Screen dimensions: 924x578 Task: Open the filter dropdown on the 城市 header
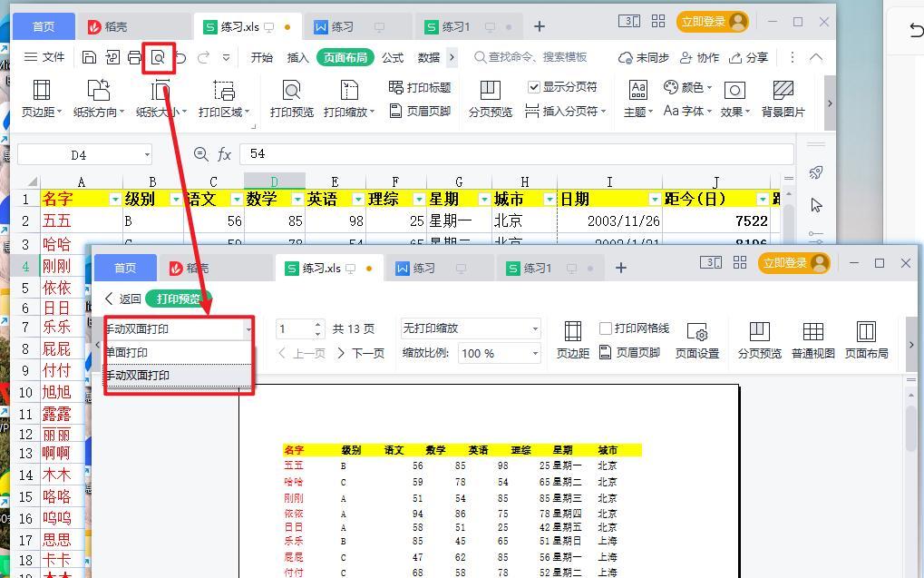[x=550, y=200]
